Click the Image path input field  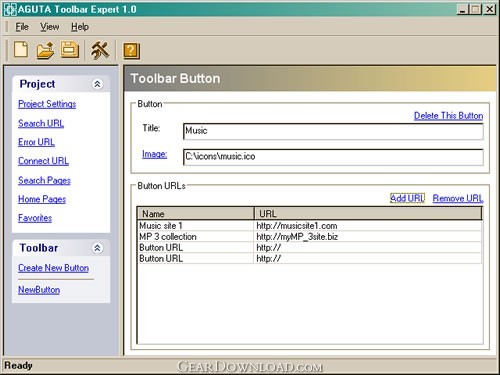pos(333,157)
